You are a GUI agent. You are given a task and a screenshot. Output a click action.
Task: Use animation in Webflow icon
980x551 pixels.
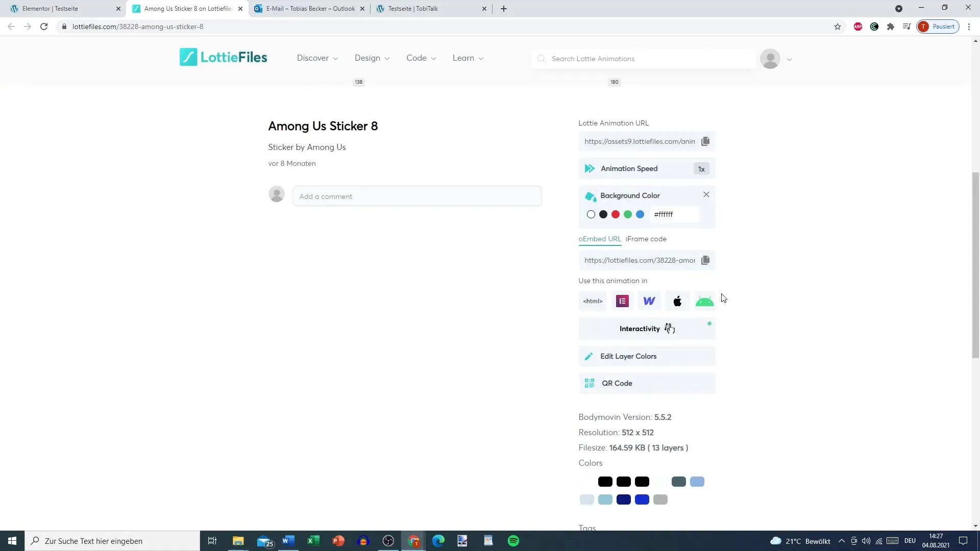tap(649, 301)
